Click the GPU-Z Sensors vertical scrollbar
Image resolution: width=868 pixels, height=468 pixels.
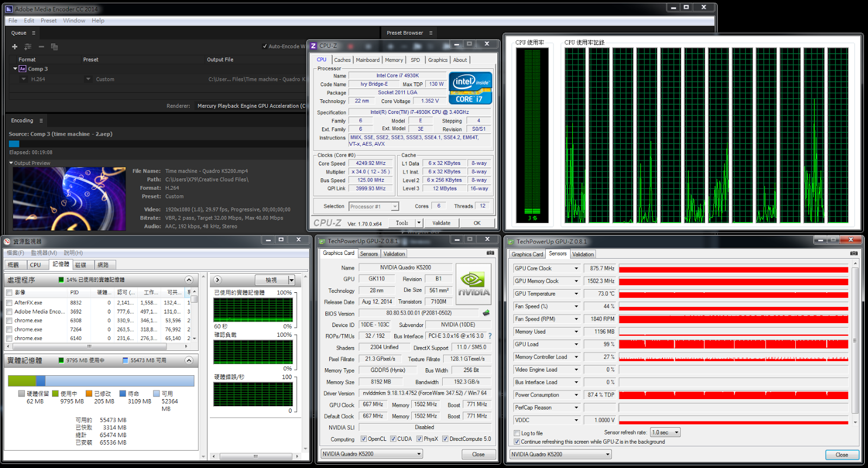coord(854,342)
